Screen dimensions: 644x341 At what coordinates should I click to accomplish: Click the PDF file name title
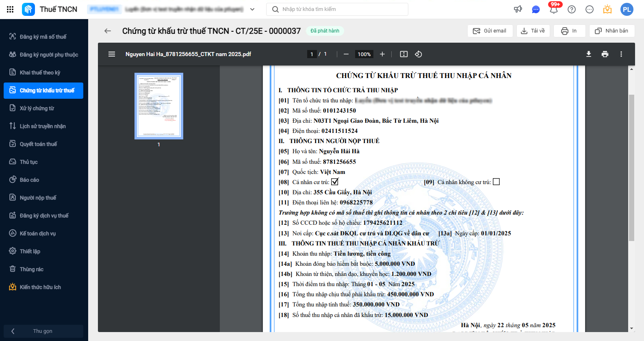point(188,54)
